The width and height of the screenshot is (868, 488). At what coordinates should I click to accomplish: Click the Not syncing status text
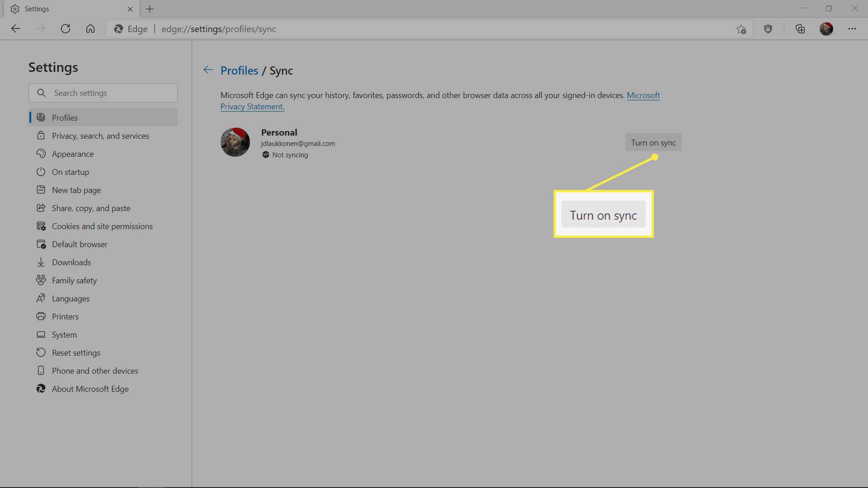[x=290, y=155]
